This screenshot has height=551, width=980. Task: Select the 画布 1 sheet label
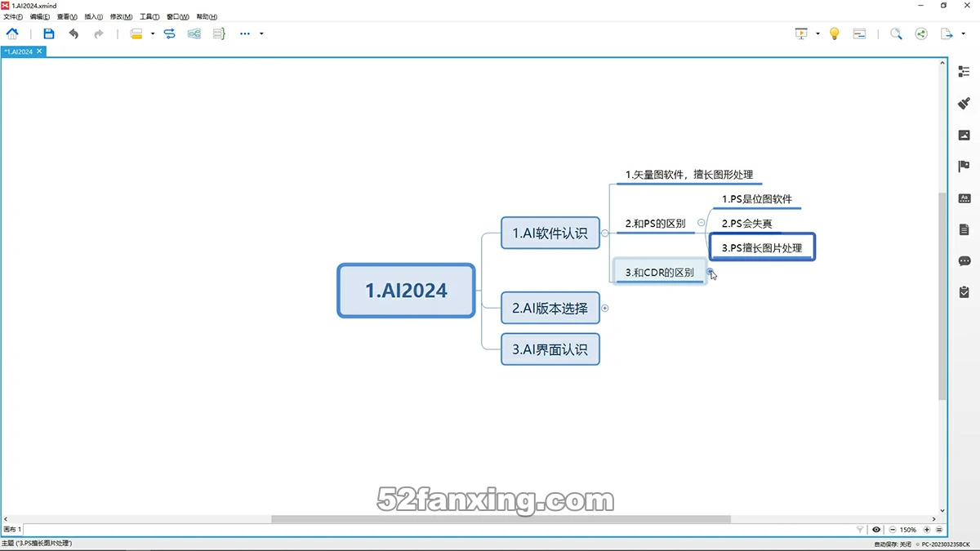pos(12,530)
